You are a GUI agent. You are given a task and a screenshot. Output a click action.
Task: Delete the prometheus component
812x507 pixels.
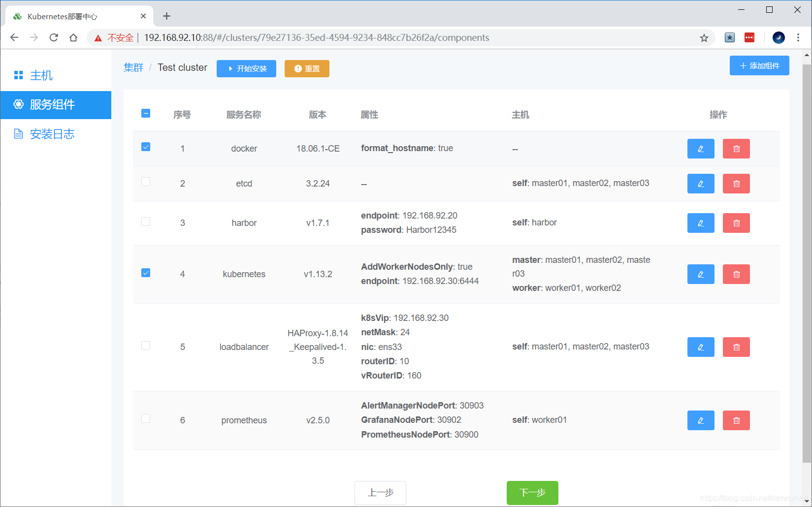pyautogui.click(x=736, y=420)
